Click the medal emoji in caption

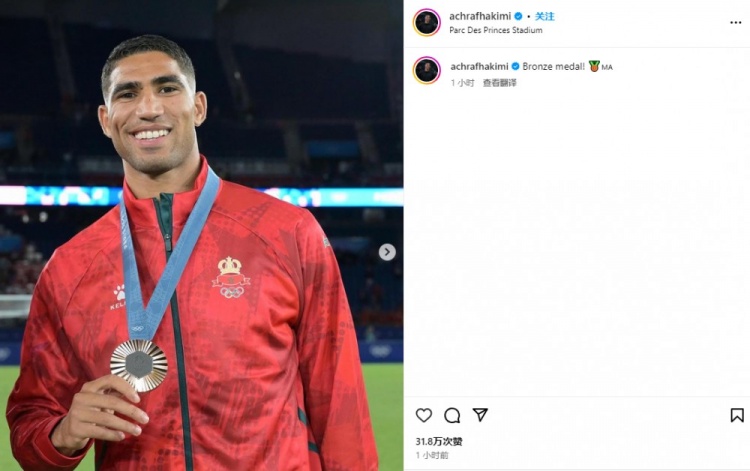point(594,66)
